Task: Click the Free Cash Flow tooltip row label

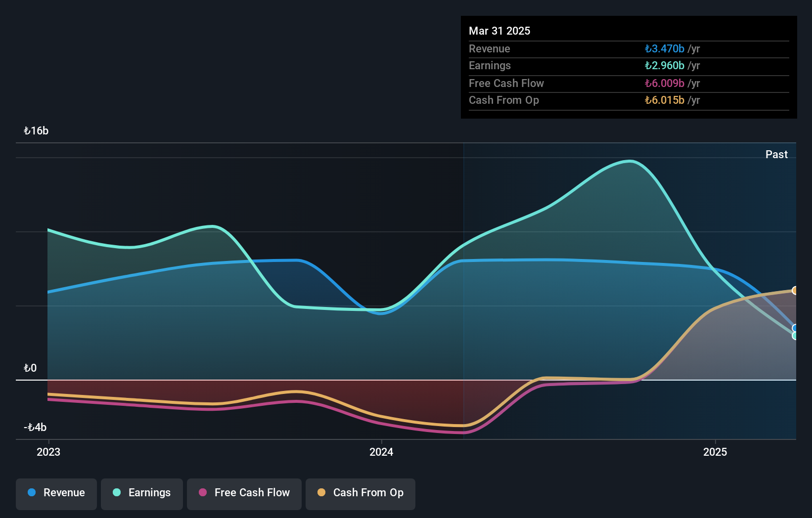Action: tap(506, 84)
